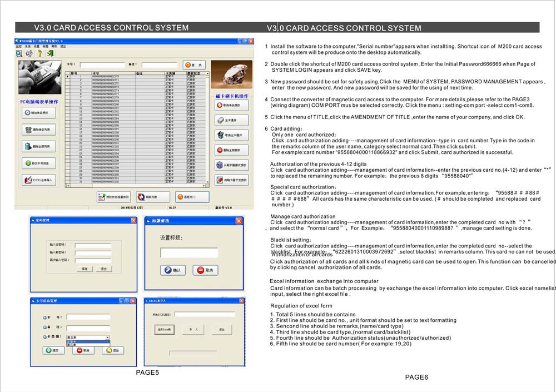
Task: Click the yellow question-mark help toolbar icon
Action: (39, 53)
